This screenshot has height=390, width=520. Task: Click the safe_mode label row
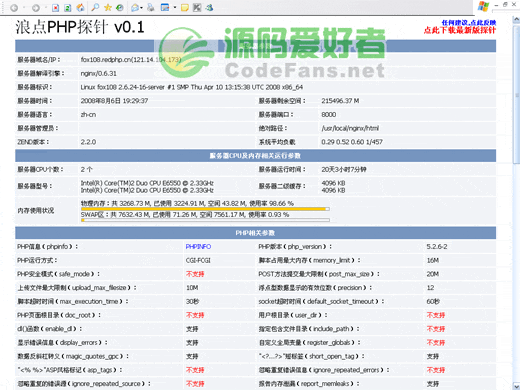point(59,274)
